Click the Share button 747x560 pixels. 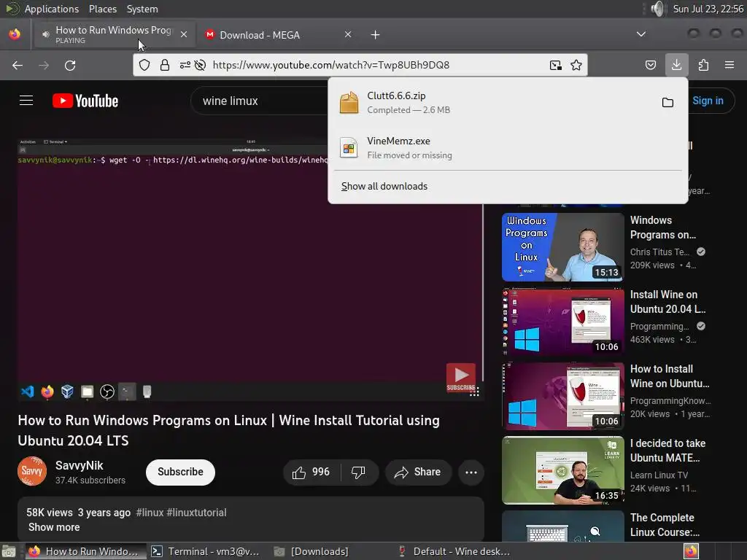[x=418, y=472]
